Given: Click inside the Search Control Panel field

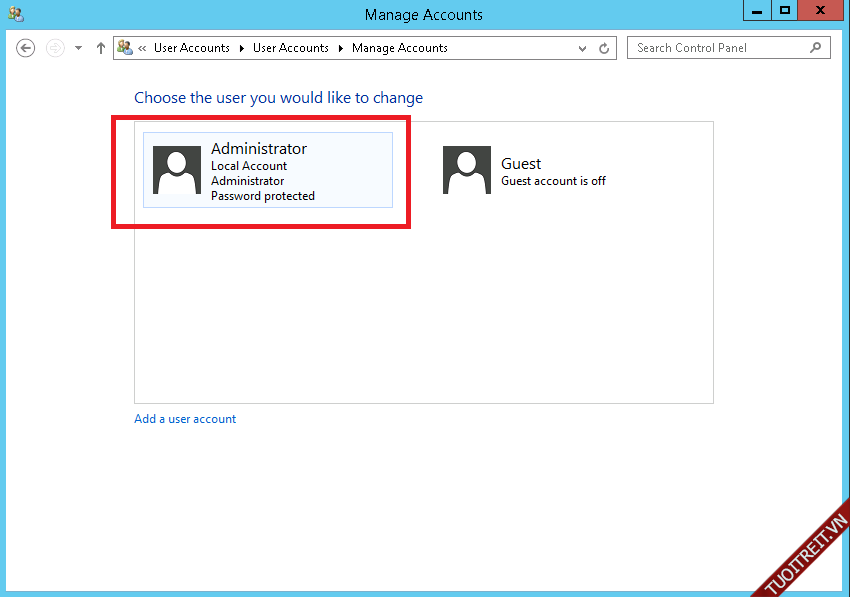Looking at the screenshot, I should coord(718,48).
